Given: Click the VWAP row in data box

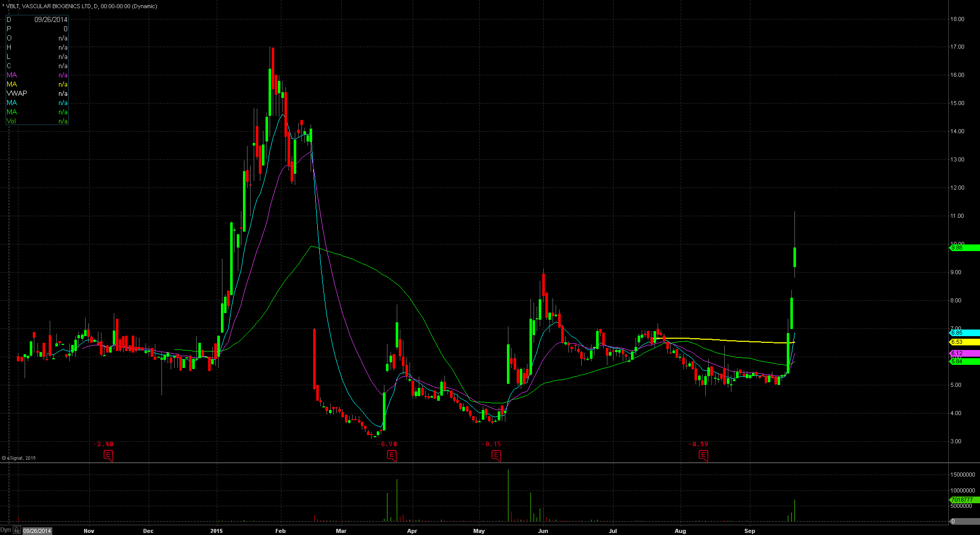Looking at the screenshot, I should tap(37, 93).
